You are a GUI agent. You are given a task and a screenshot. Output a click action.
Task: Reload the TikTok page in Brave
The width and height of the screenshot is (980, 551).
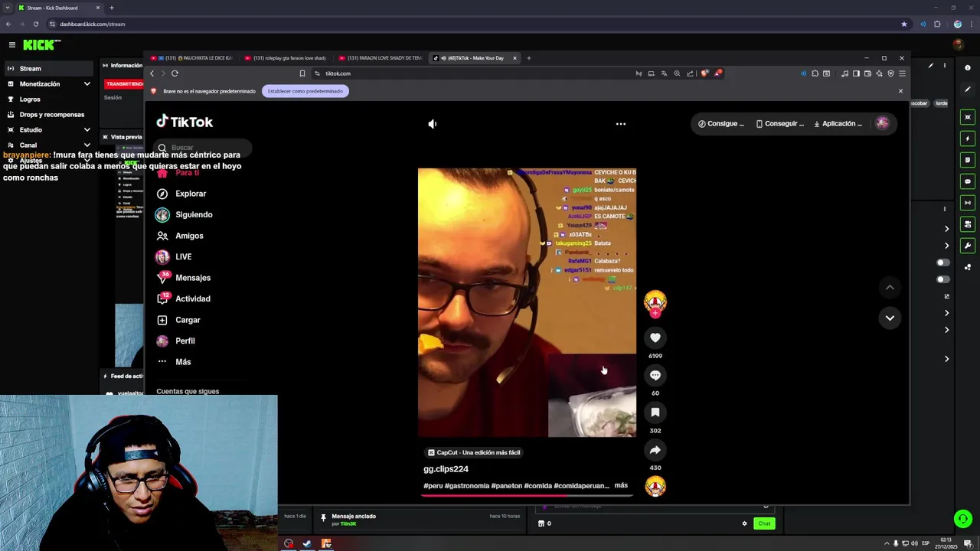point(175,73)
